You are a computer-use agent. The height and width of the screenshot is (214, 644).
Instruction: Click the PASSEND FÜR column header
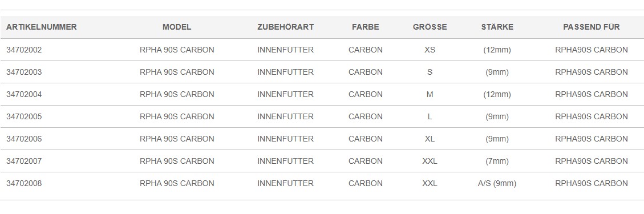(592, 27)
